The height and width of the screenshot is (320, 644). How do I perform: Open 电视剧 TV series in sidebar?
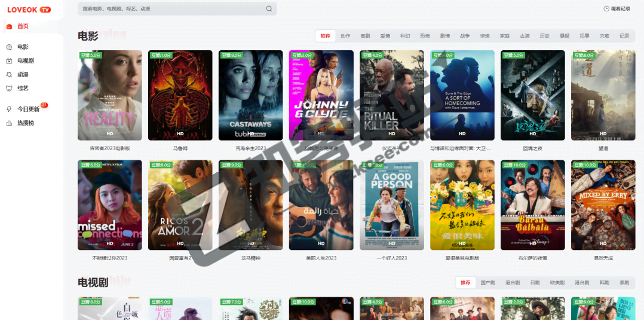tap(25, 60)
